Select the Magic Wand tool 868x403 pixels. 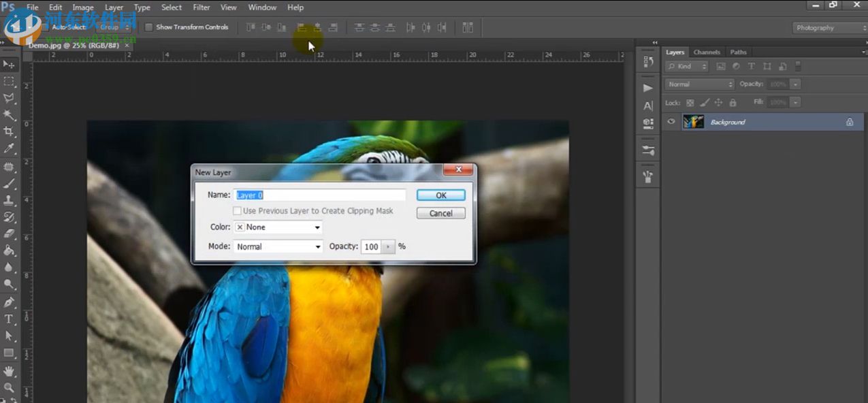pos(9,114)
